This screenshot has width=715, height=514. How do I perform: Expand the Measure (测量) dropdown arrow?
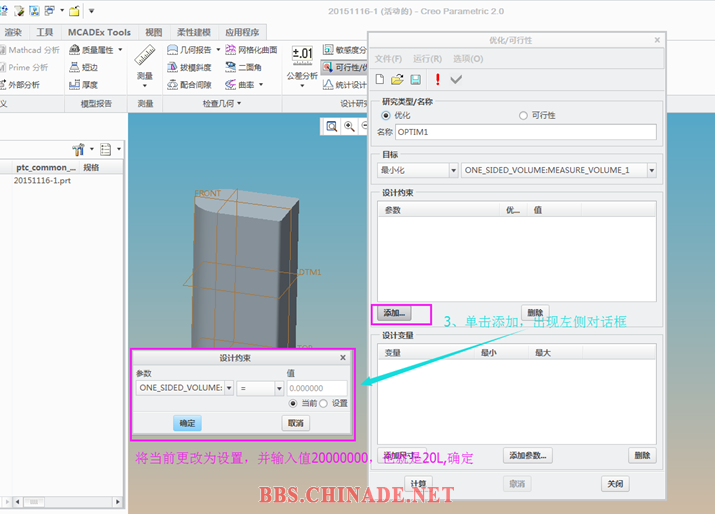[x=145, y=85]
